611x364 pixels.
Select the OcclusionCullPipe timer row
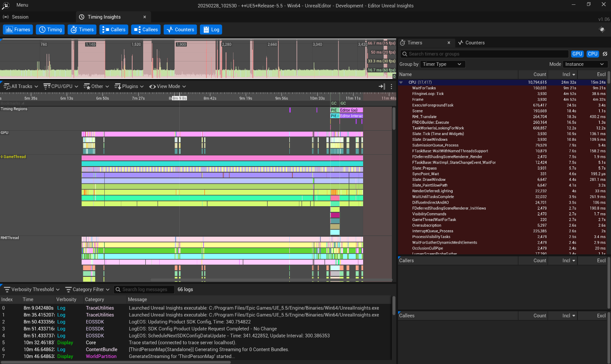(502, 248)
